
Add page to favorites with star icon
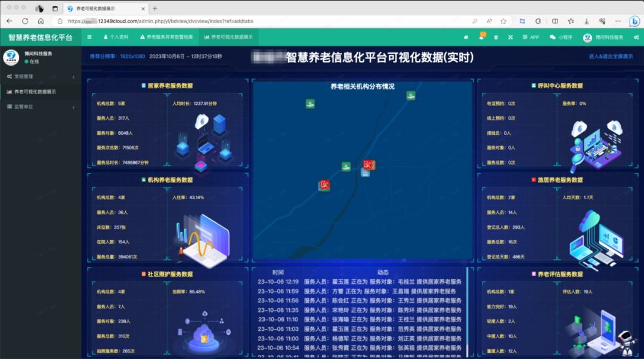point(503,21)
